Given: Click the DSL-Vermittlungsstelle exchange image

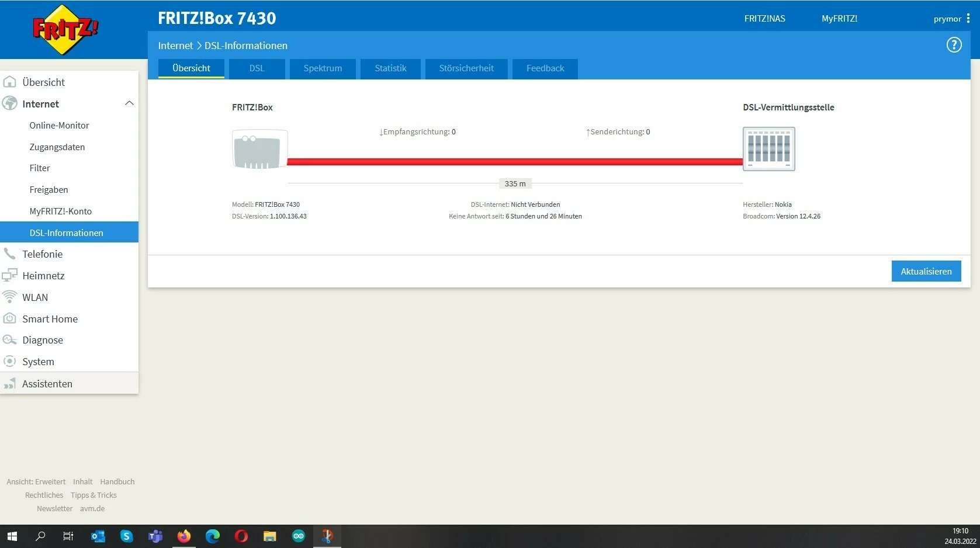Looking at the screenshot, I should tap(769, 148).
